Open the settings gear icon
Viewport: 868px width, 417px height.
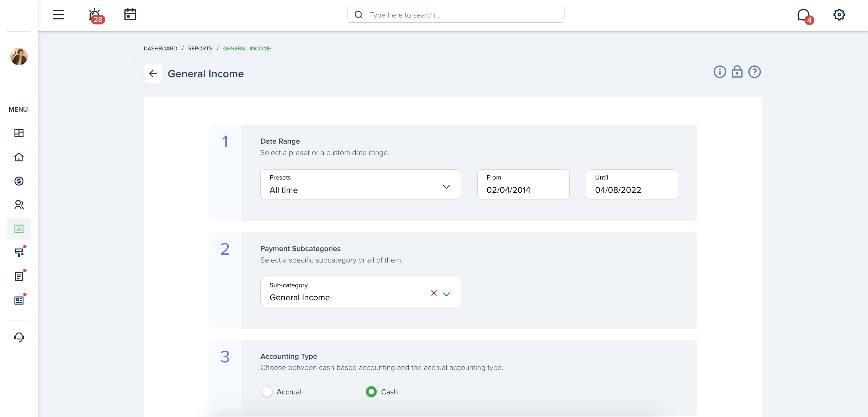point(839,15)
